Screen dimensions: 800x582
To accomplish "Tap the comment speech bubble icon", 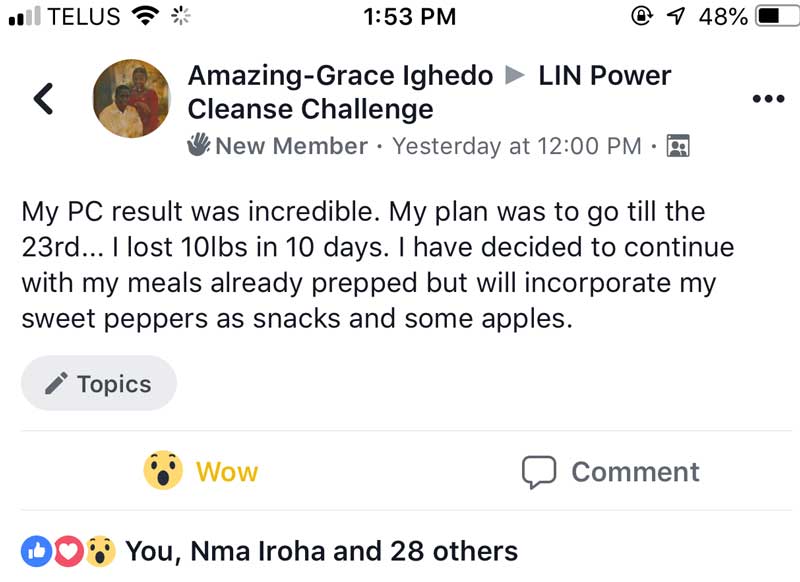I will pos(539,471).
